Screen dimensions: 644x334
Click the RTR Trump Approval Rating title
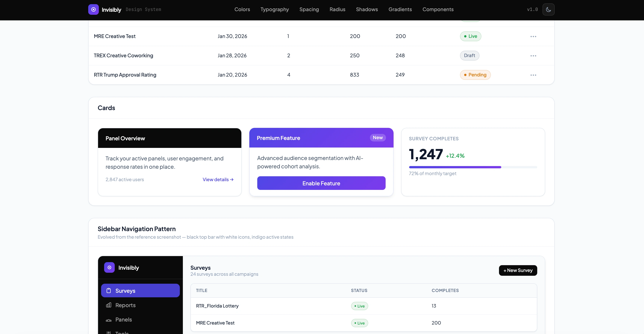125,75
